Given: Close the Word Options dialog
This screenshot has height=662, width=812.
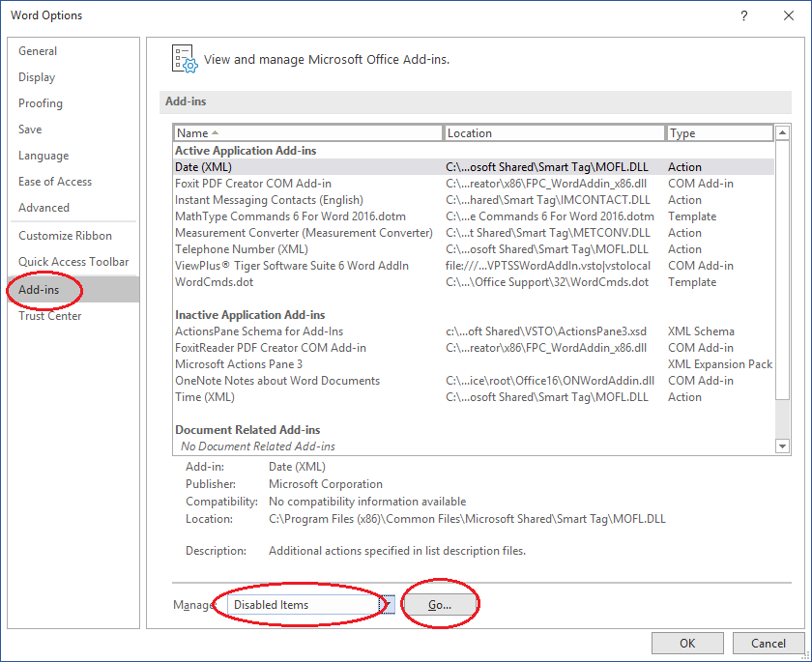Looking at the screenshot, I should coord(787,15).
